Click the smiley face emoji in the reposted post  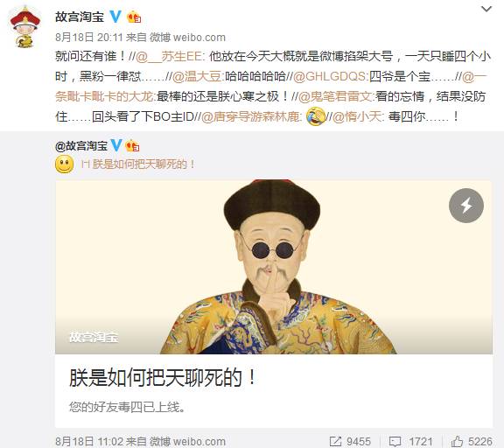[64, 164]
